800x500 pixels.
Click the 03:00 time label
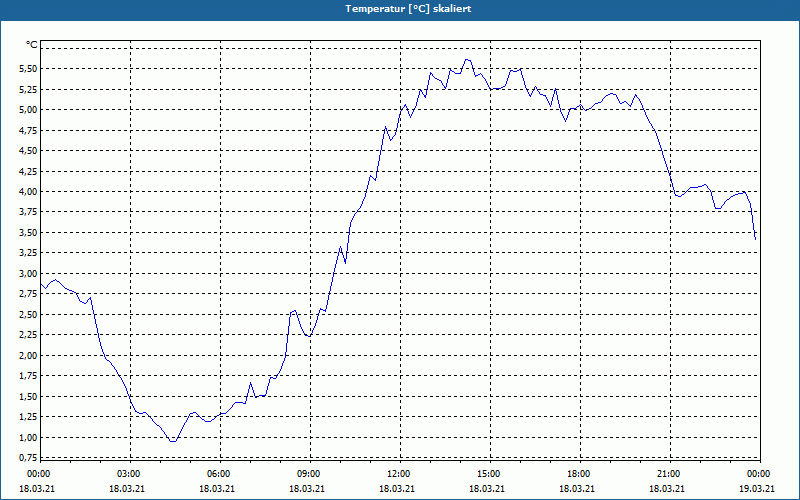129,474
